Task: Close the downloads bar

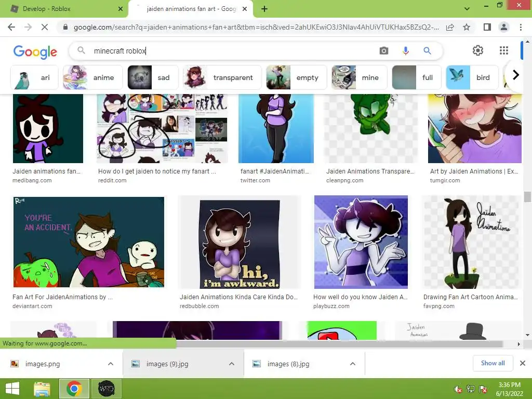Action: [523, 363]
